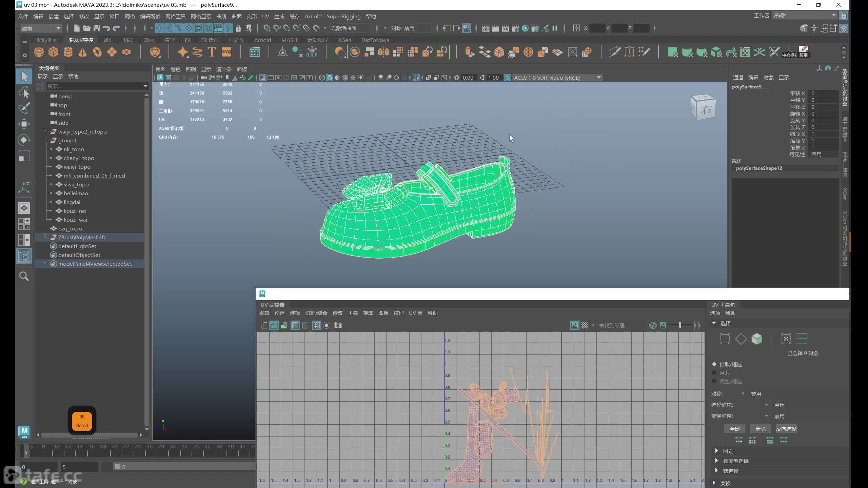The image size is (868, 488).
Task: Toggle UV editor grid display
Action: click(x=316, y=325)
